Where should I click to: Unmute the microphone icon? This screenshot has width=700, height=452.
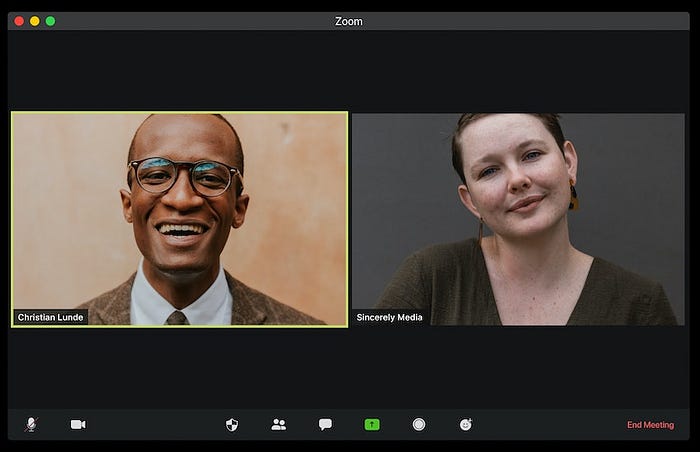point(31,424)
